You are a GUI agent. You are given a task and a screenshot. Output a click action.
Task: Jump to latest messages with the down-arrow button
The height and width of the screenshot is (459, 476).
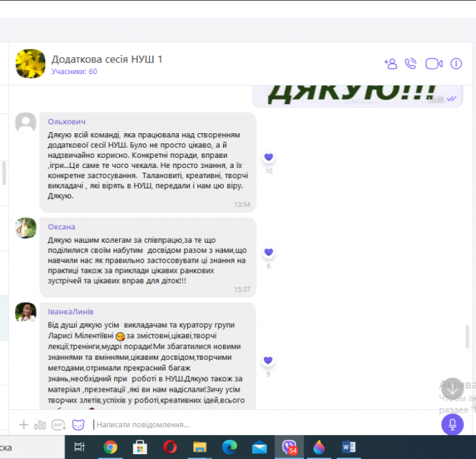click(453, 388)
